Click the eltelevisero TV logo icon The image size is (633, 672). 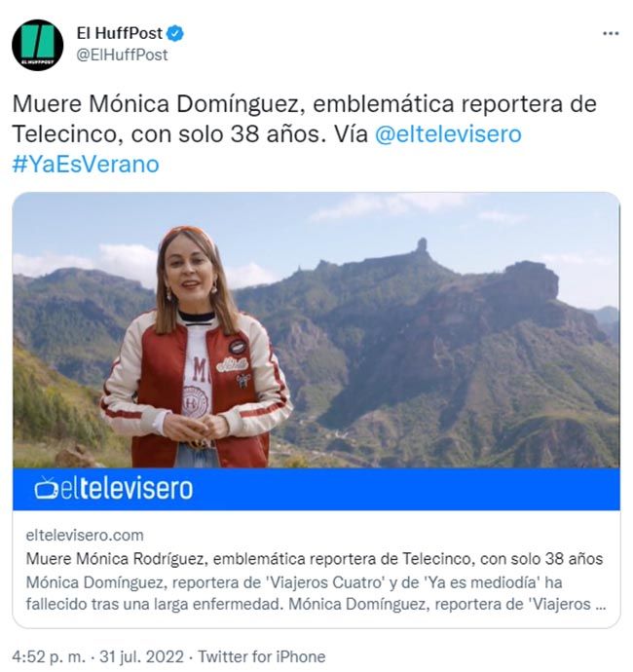click(x=47, y=489)
